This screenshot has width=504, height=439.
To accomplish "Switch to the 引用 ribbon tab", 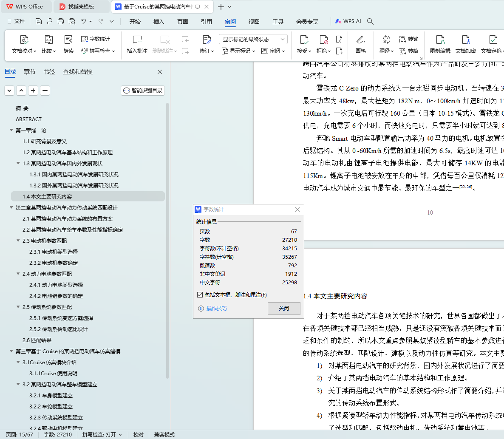I will 207,22.
